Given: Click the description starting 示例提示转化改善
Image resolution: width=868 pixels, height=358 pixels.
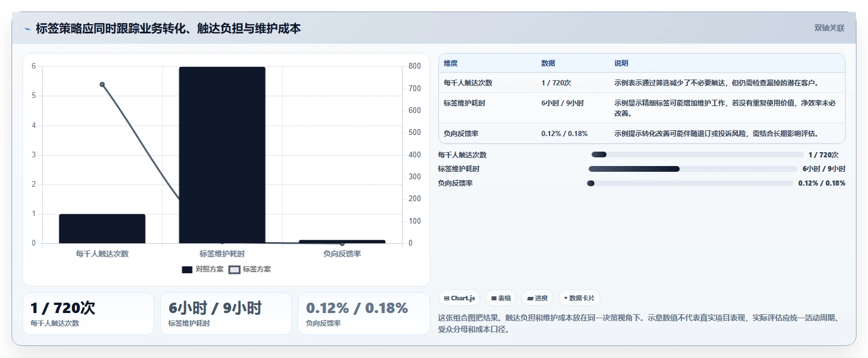Looking at the screenshot, I should point(717,134).
